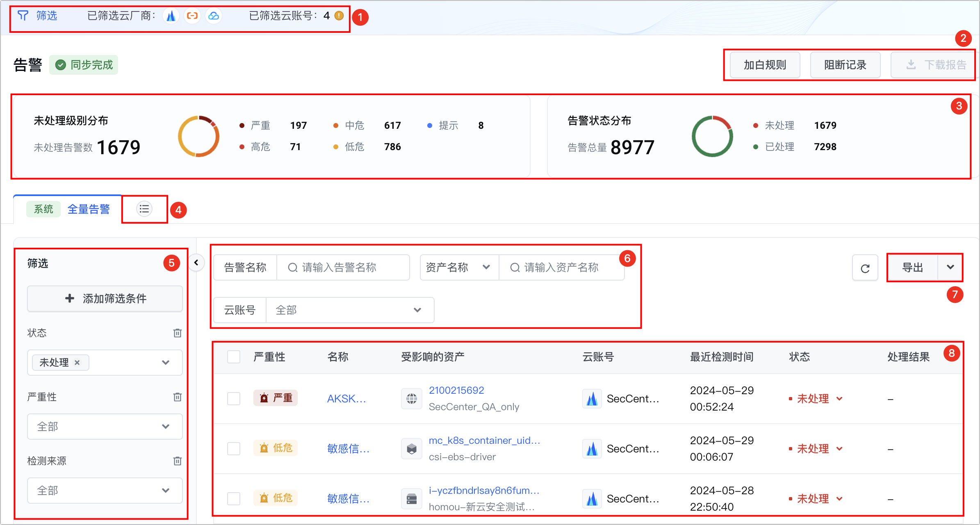Focus the 请输入资产名称 input field
The image size is (980, 525).
point(561,267)
